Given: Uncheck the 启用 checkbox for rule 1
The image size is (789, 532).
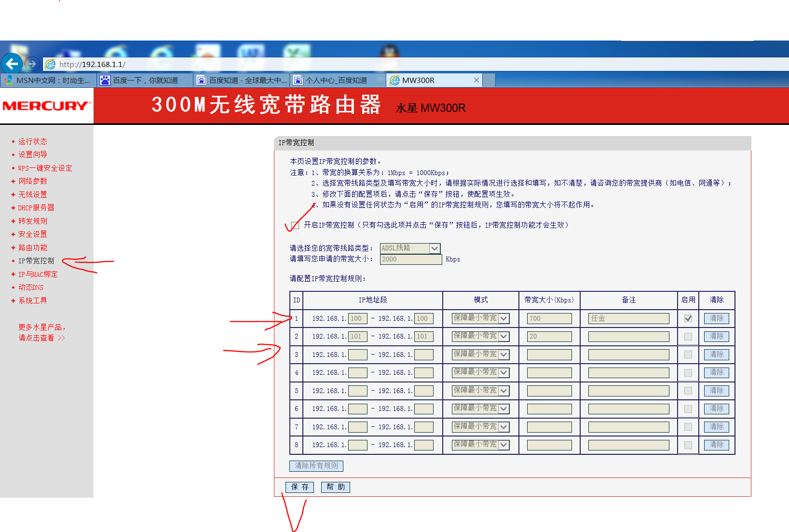Looking at the screenshot, I should click(x=688, y=318).
